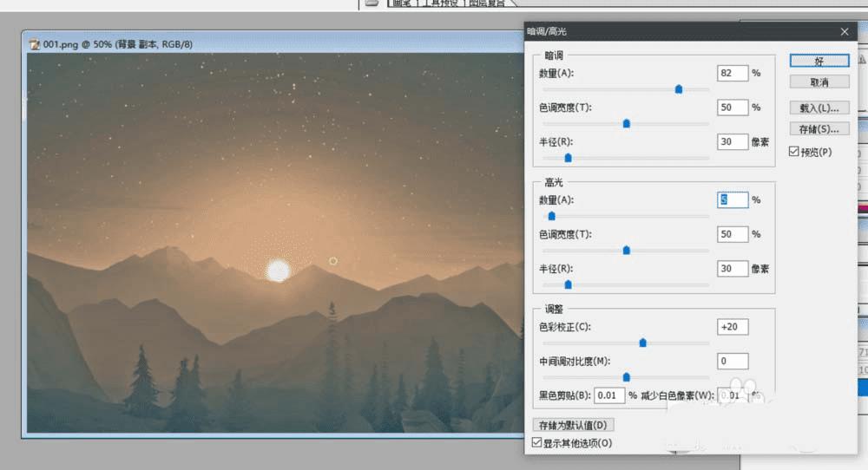Focus the 暗调 半径 field showing 30
The width and height of the screenshot is (868, 470).
(x=733, y=141)
